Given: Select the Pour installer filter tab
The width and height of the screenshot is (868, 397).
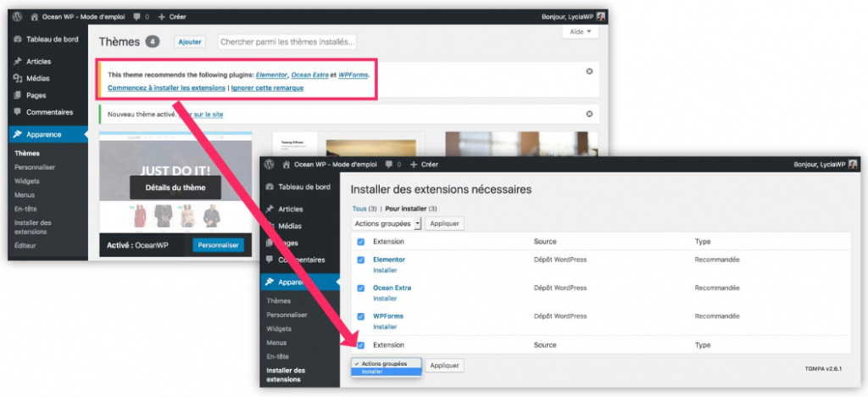Looking at the screenshot, I should [406, 209].
